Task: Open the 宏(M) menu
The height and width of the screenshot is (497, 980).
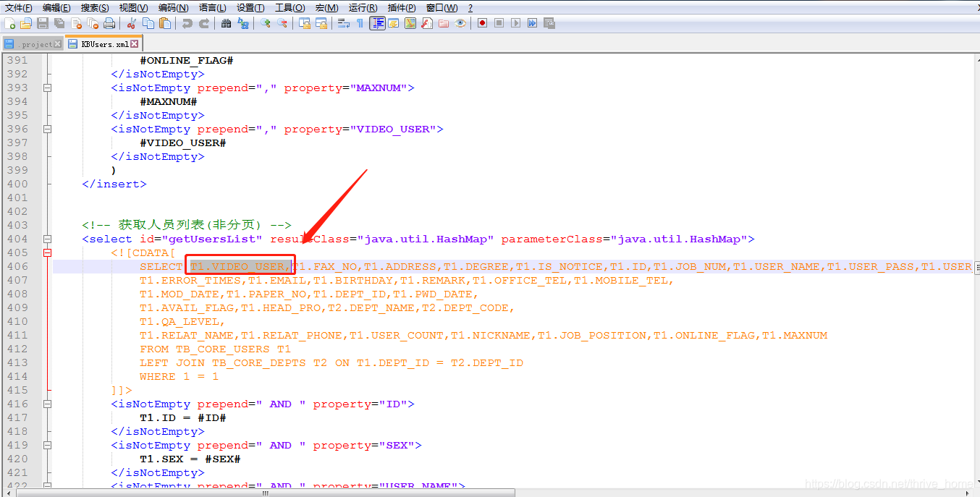Action: 326,7
